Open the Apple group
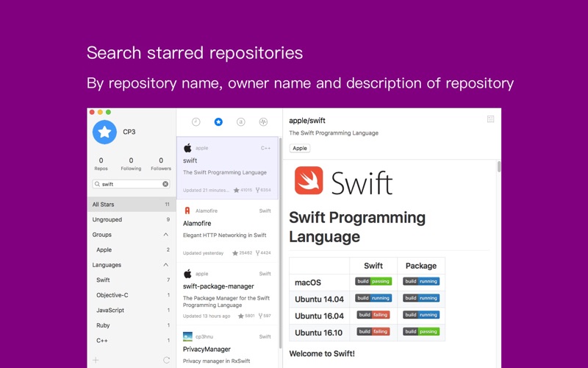 coord(132,250)
